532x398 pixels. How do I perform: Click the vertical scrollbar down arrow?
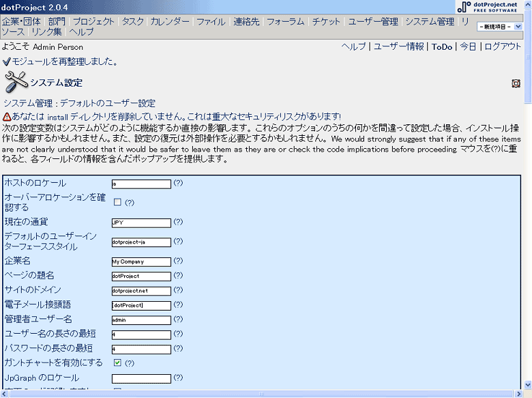[528, 385]
